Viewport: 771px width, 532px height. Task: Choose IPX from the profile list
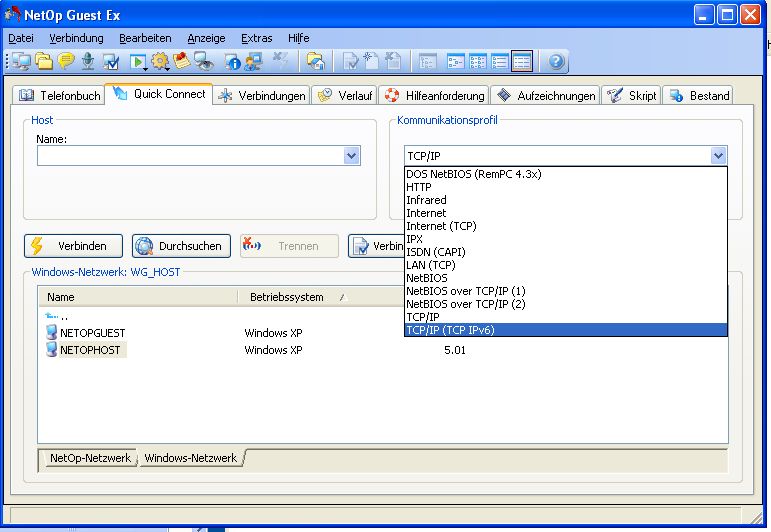tap(565, 239)
